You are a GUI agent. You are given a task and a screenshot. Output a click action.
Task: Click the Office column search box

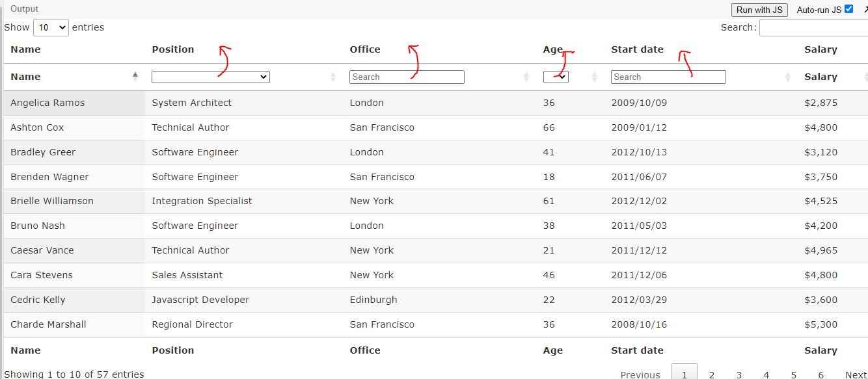[x=407, y=76]
